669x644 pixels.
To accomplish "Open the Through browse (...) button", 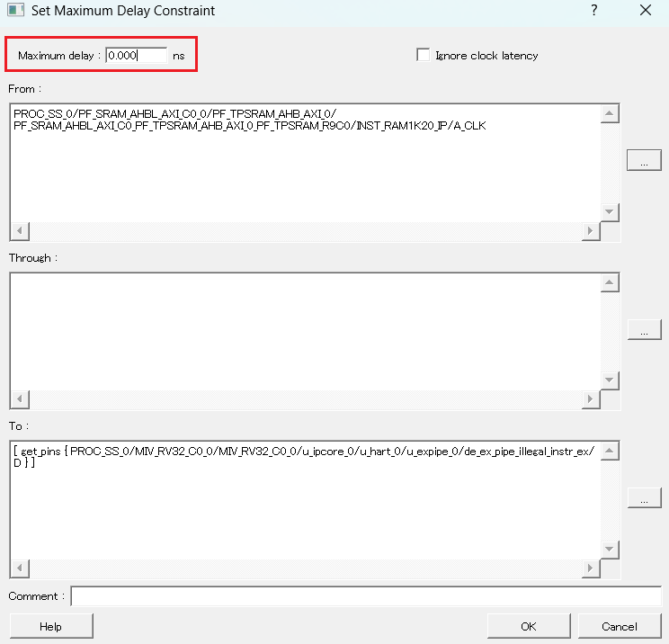I will click(644, 330).
